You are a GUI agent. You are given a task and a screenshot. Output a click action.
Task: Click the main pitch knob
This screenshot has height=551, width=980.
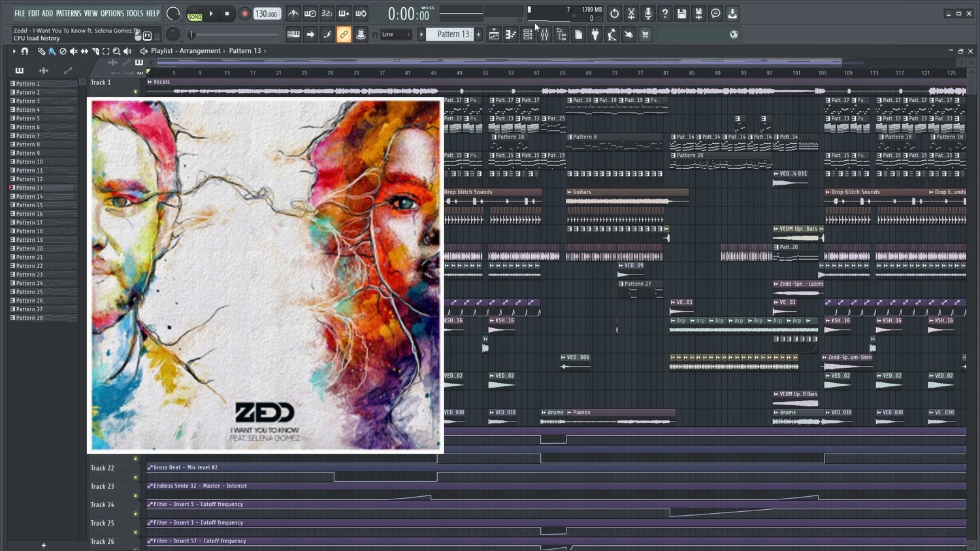(172, 34)
